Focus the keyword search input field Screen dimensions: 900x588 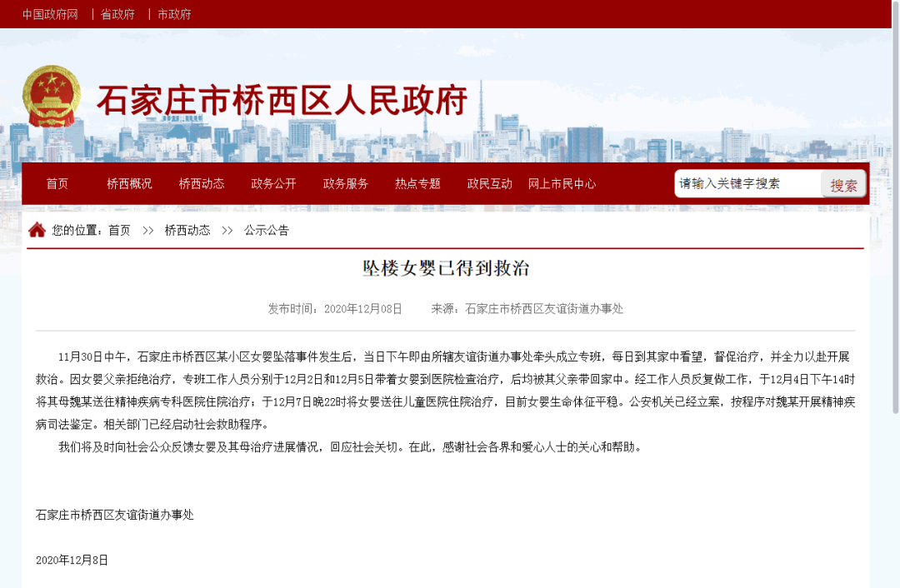coord(747,183)
